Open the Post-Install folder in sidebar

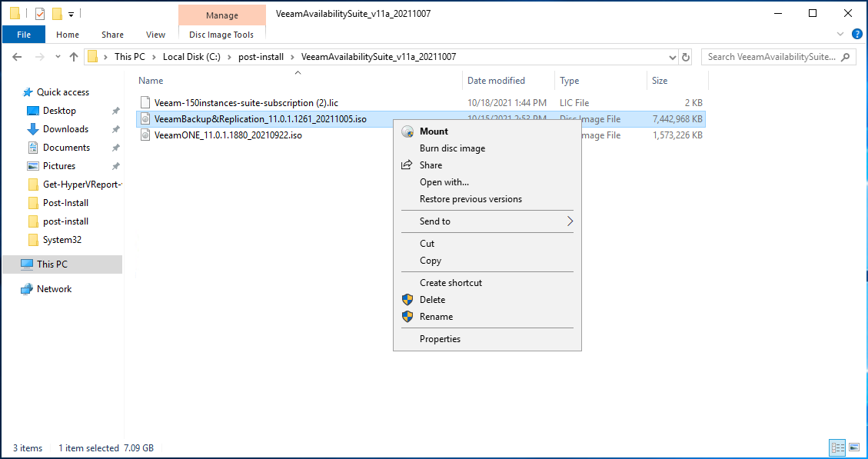click(x=65, y=203)
